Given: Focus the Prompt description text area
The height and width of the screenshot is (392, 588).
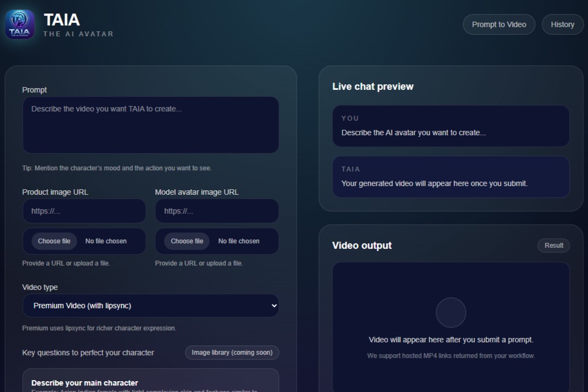Looking at the screenshot, I should point(151,125).
